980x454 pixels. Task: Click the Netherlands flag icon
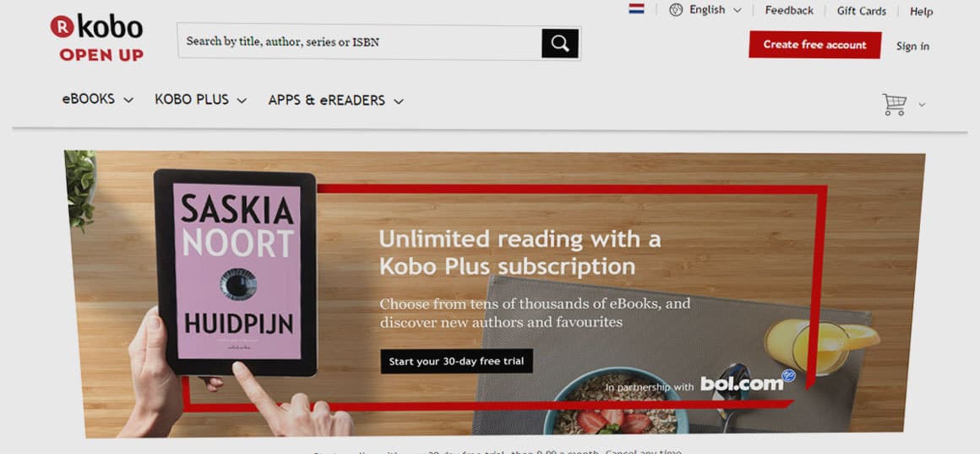(636, 8)
